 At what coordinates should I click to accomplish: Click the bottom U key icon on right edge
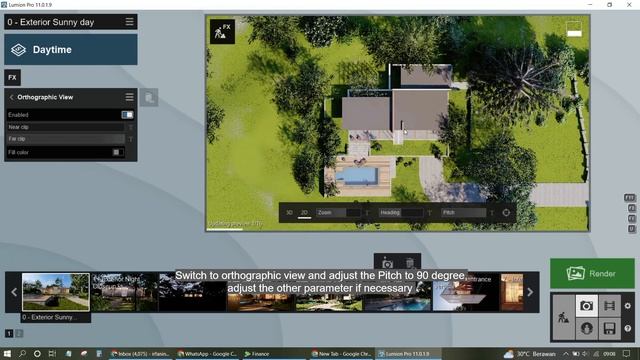(631, 229)
